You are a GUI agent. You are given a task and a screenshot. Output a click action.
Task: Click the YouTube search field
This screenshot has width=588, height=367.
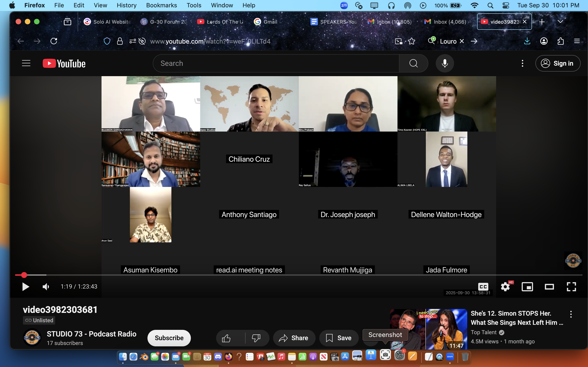(276, 63)
